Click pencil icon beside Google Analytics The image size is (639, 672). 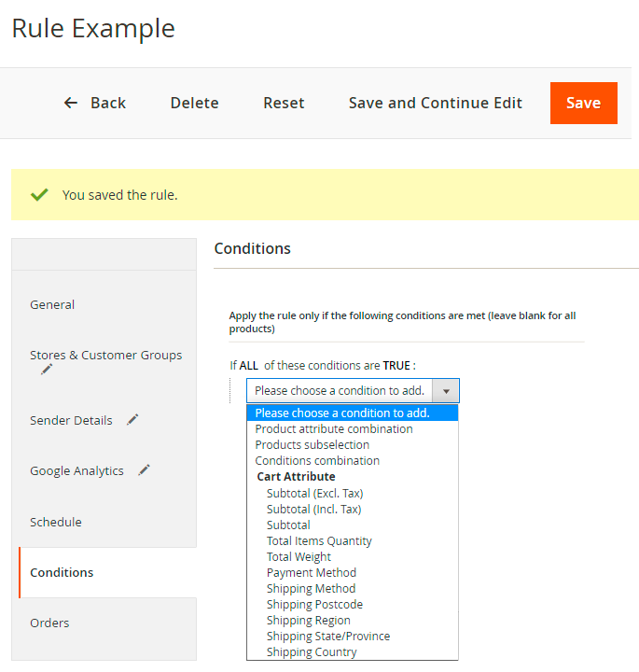coord(145,470)
